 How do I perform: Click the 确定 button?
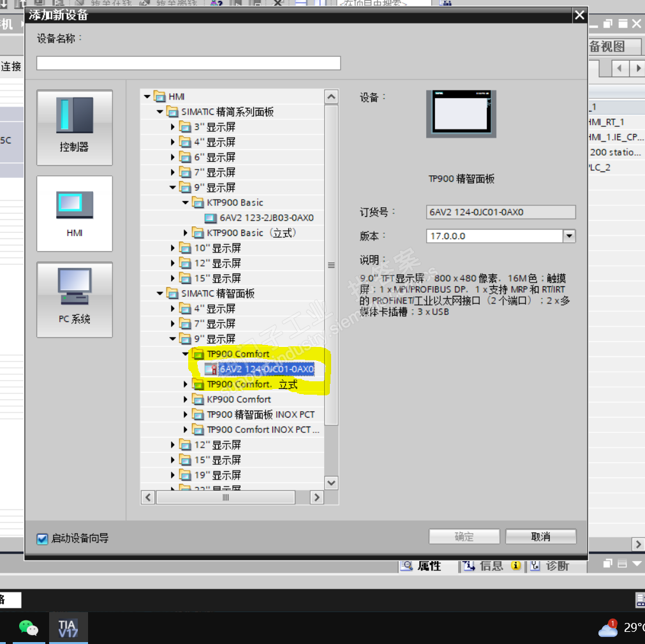point(464,536)
